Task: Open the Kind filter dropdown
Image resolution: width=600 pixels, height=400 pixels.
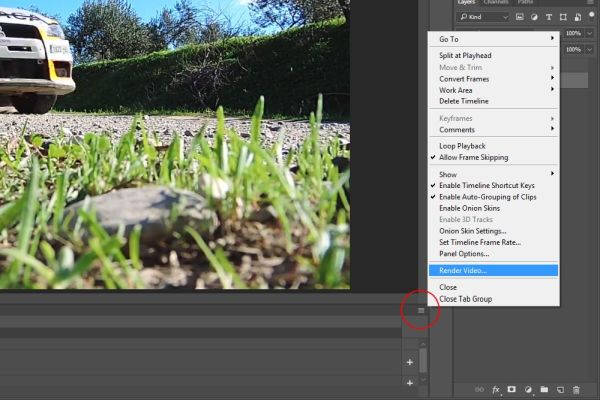Action: (x=483, y=17)
